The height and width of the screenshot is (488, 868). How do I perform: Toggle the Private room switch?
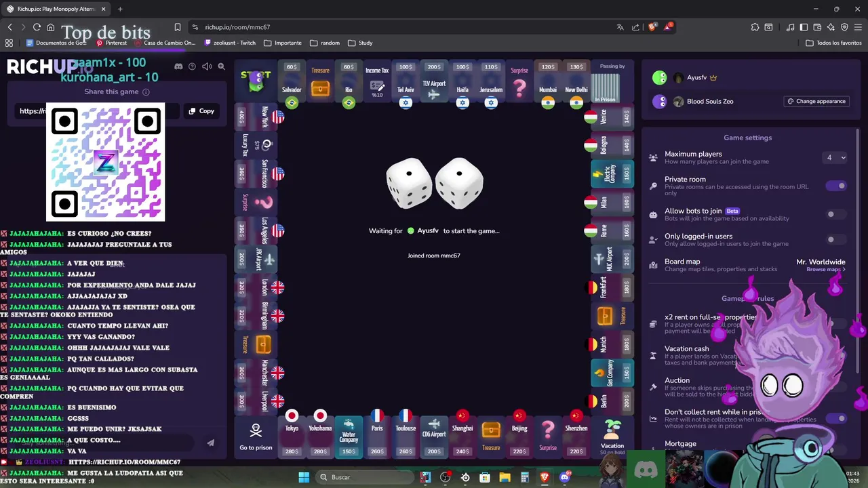click(836, 186)
